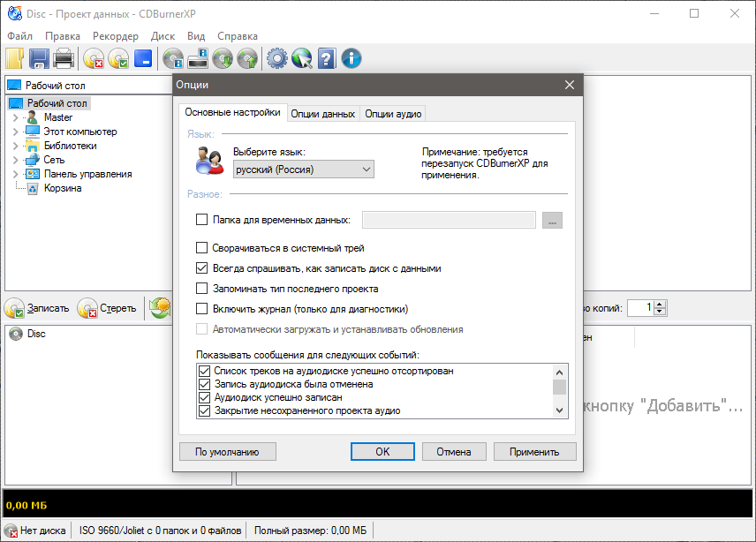Uncheck Всегда спрашивать, как записать диск
The height and width of the screenshot is (542, 756).
point(201,267)
